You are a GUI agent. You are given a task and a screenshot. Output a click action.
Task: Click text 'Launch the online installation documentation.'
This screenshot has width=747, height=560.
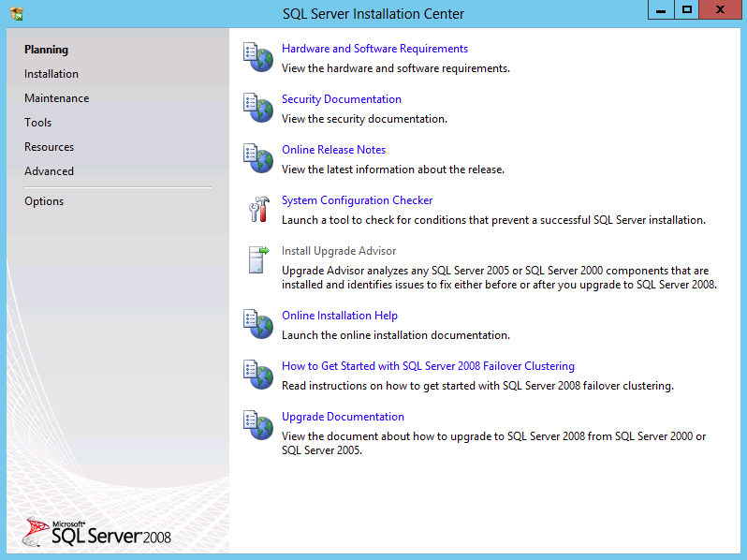396,335
